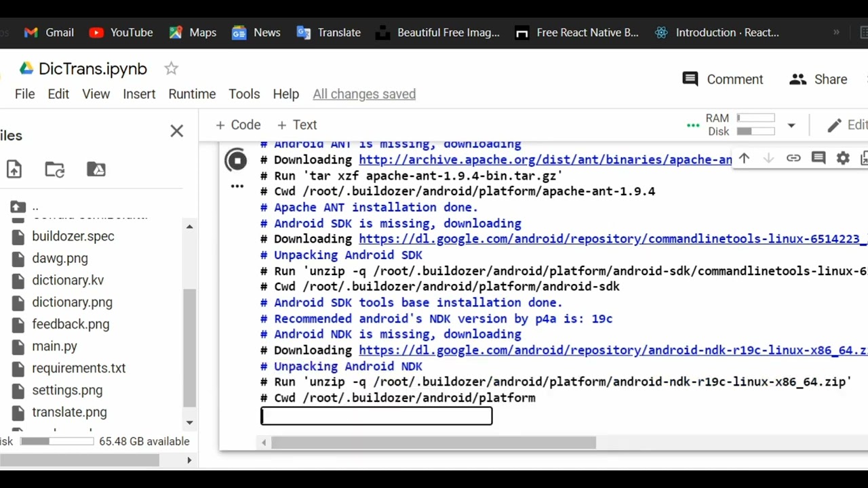The width and height of the screenshot is (868, 488).
Task: Click the cell output input box
Action: point(376,416)
